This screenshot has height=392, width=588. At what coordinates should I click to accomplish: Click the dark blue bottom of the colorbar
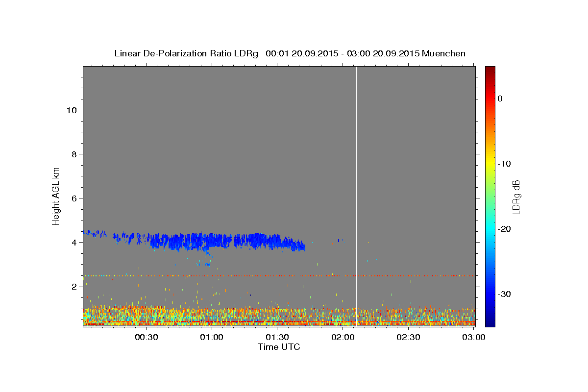pyautogui.click(x=490, y=323)
